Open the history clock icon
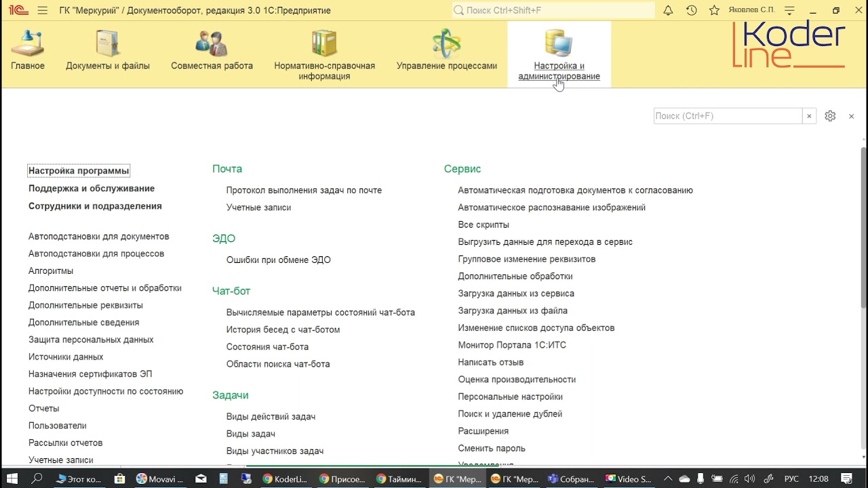 pos(691,10)
